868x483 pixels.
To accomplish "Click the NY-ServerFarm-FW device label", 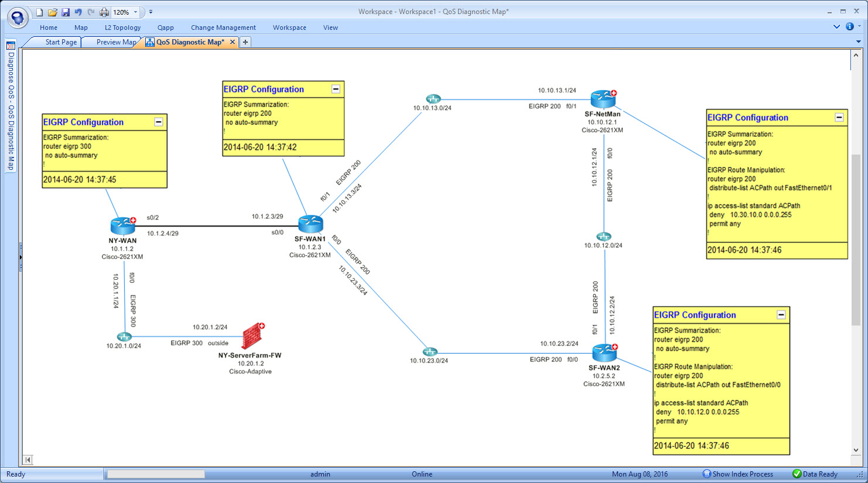I will (250, 355).
